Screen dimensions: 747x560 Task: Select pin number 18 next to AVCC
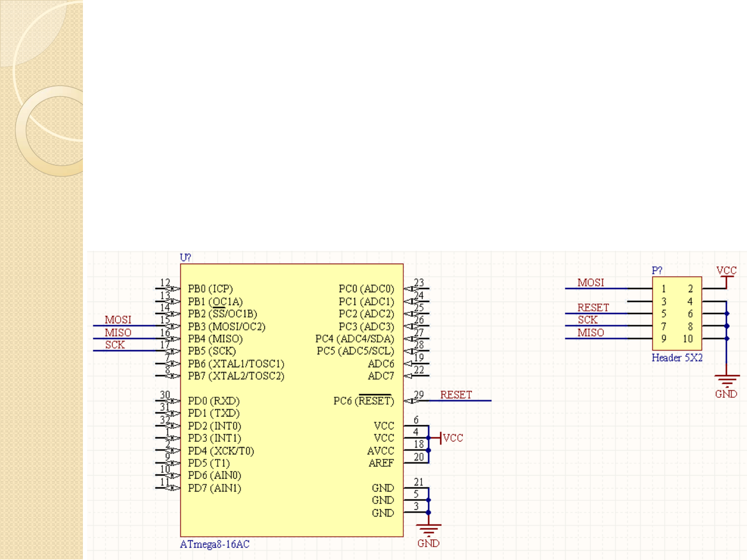pos(419,444)
